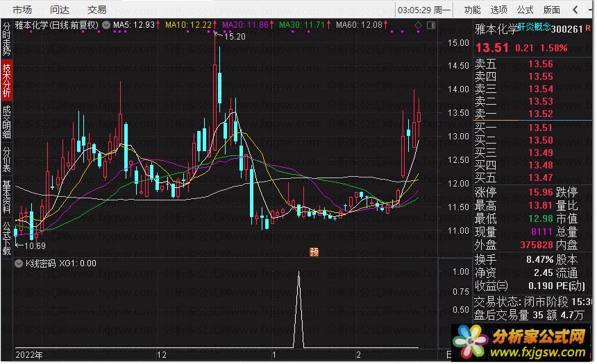Click 净资 value 2.45

coord(544,272)
